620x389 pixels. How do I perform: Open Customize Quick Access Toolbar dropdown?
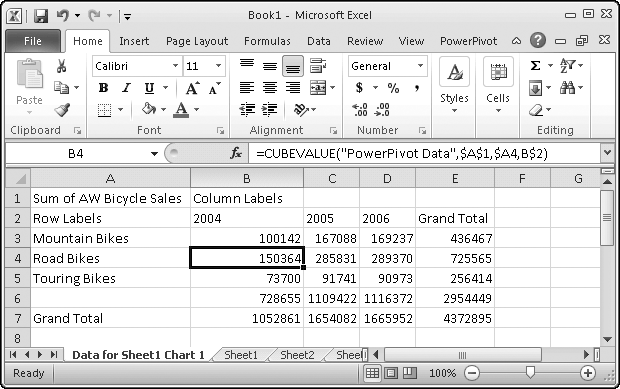(x=127, y=16)
